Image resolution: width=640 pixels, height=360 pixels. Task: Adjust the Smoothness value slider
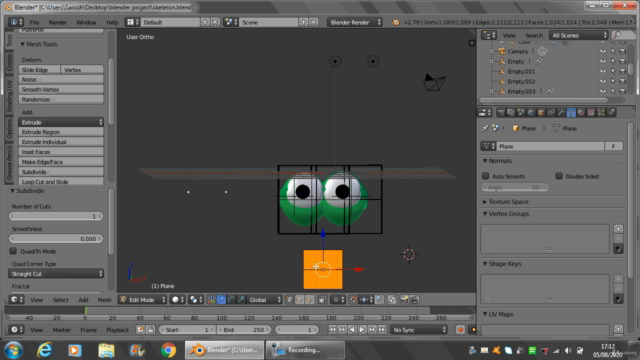[x=56, y=238]
